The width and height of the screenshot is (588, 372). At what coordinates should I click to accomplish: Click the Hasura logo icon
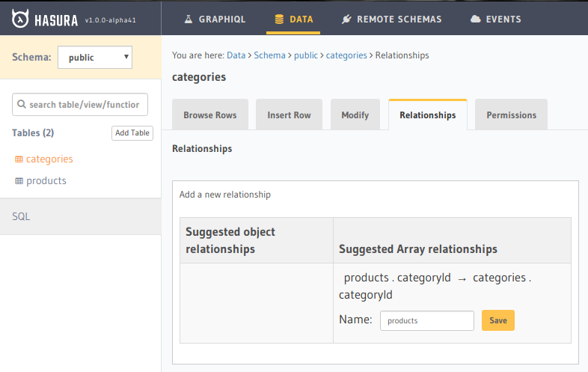20,19
